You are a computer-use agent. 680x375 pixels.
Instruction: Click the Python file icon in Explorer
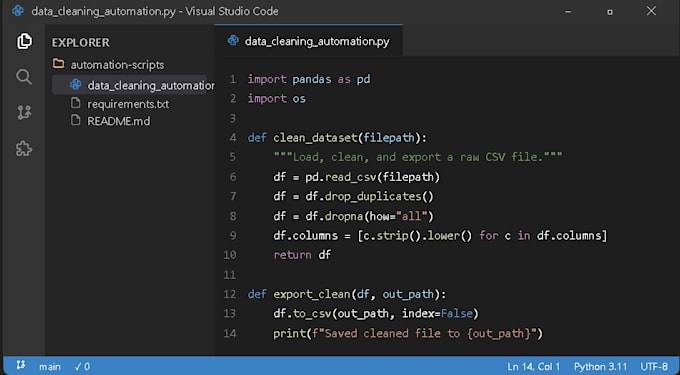coord(75,85)
